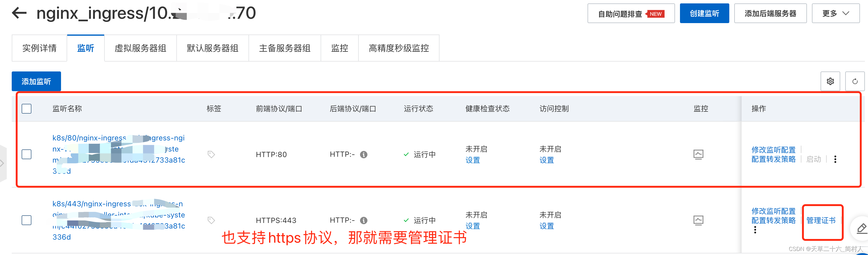Open tag icon for HTTP:80 listener
The height and width of the screenshot is (255, 868).
click(x=211, y=154)
